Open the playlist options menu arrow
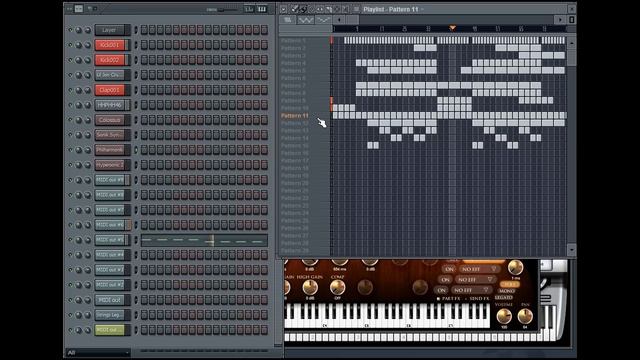Screen dimensions: 640x360 [x=284, y=9]
